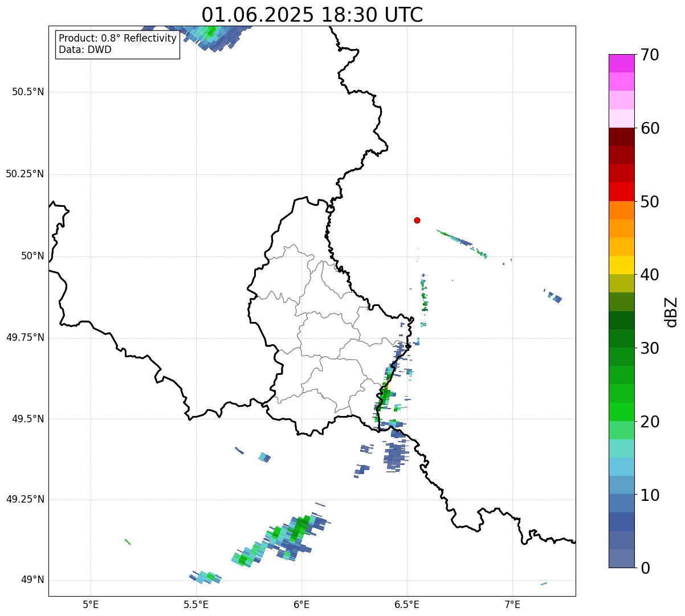Click the 49.25°N latitude label
The height and width of the screenshot is (616, 685).
(x=25, y=500)
